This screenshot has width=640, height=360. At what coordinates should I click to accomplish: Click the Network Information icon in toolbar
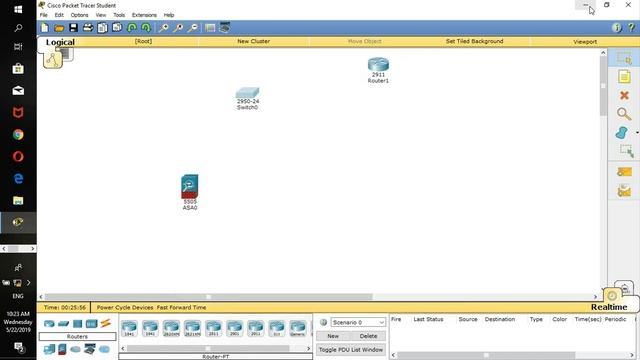click(617, 27)
